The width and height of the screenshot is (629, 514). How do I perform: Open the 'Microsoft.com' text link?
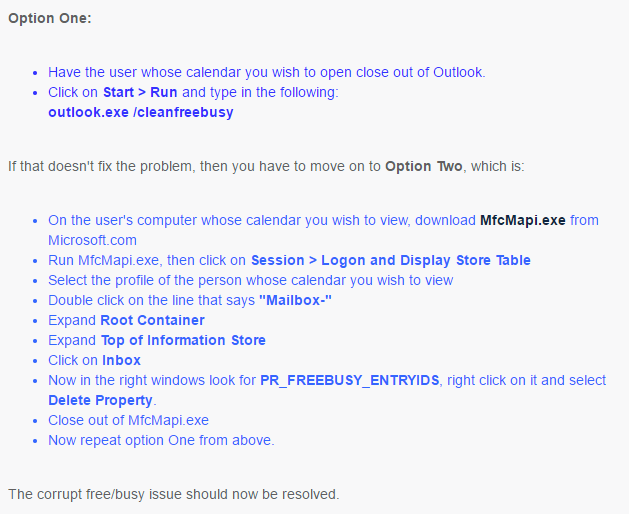tap(92, 240)
